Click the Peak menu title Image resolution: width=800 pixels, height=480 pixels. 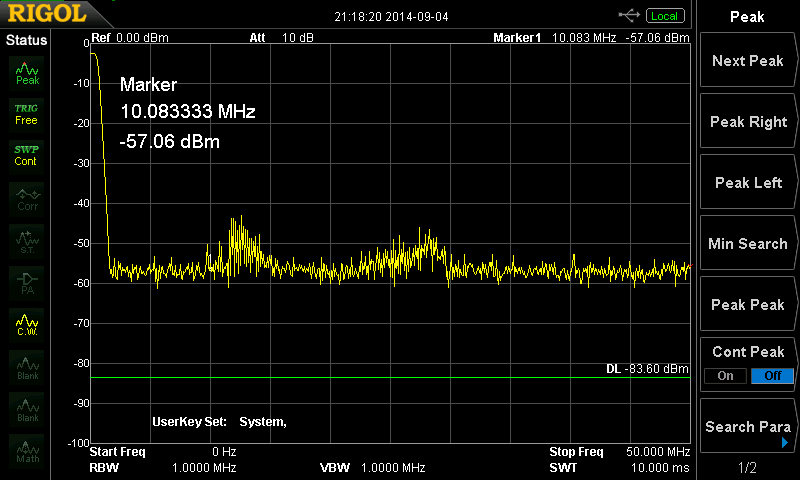(747, 16)
